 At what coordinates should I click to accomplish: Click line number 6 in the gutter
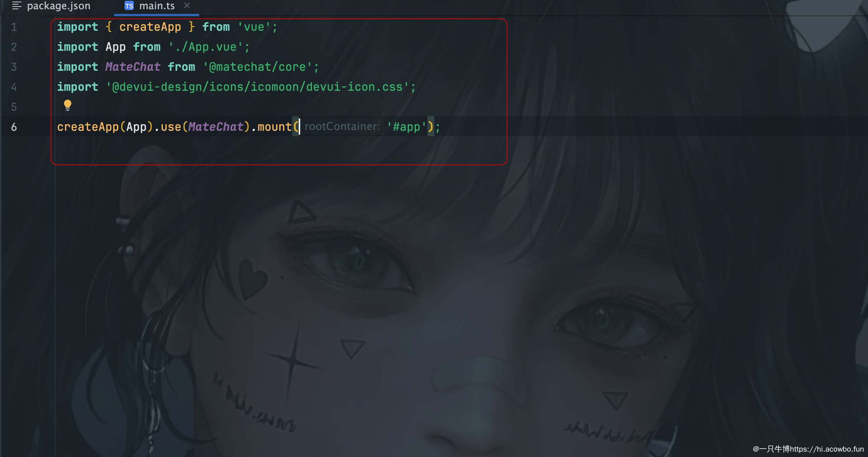point(14,127)
